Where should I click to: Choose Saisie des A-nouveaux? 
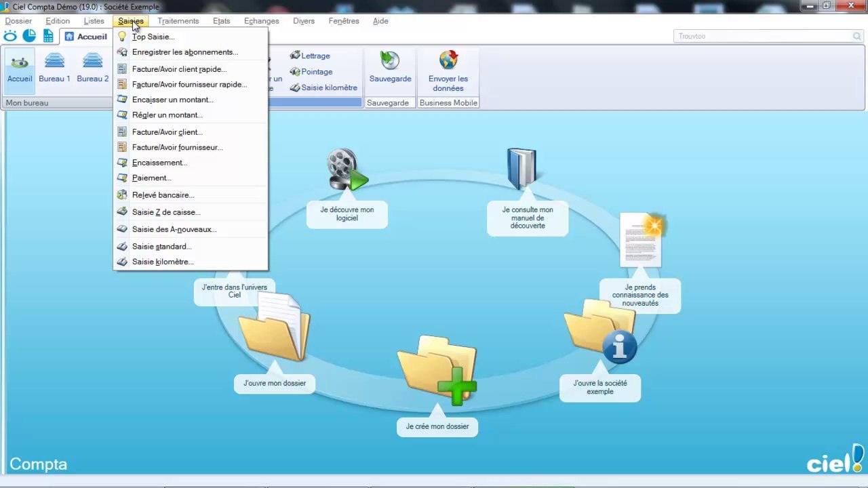tap(191, 229)
